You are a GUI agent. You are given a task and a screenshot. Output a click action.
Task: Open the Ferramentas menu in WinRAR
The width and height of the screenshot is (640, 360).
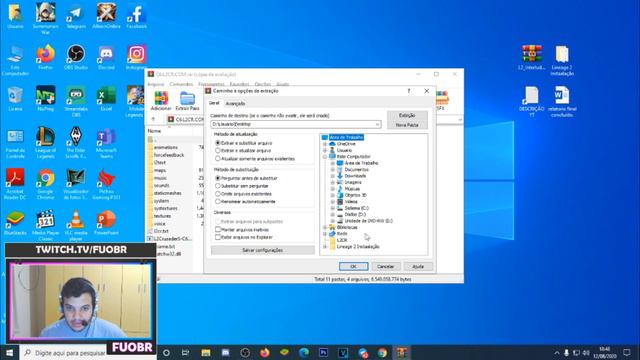[x=211, y=84]
